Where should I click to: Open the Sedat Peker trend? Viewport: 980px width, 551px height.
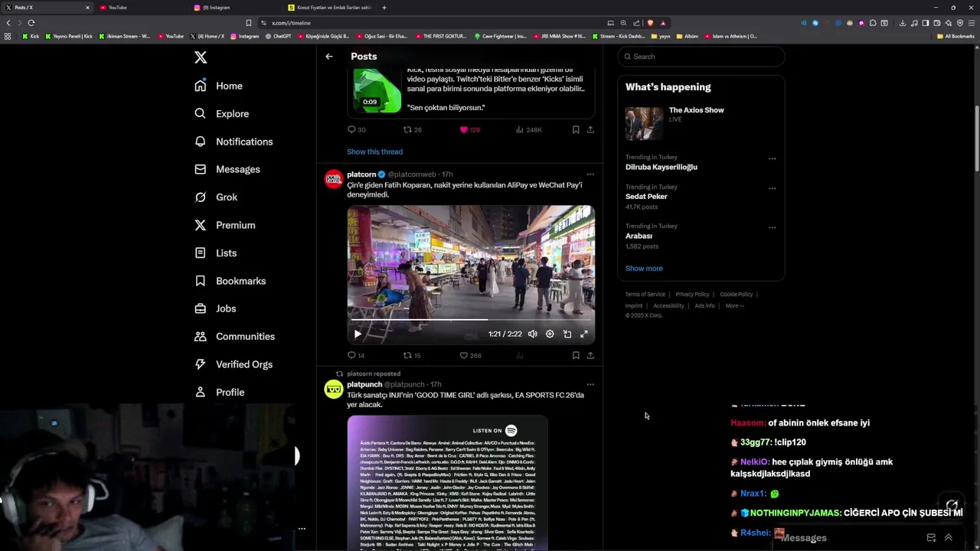coord(646,197)
